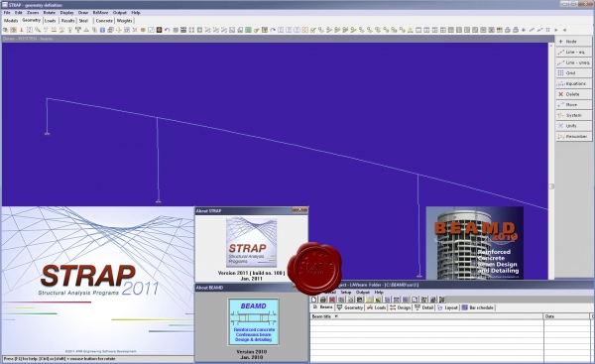Screen dimensions: 595x364
Task: Click the green checkmark icon in STRAP toolbar
Action: pyautogui.click(x=312, y=30)
